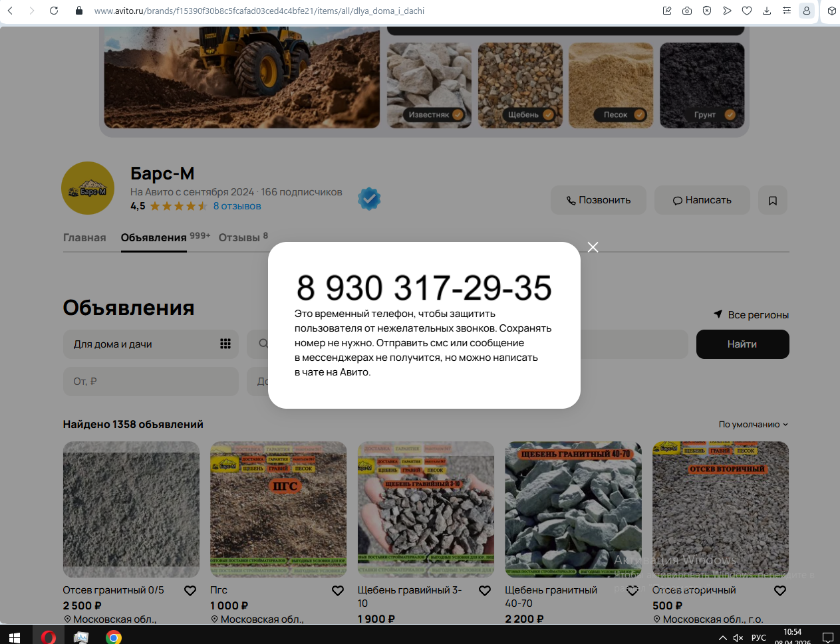
Task: Open Chrome from the taskbar
Action: 114,637
